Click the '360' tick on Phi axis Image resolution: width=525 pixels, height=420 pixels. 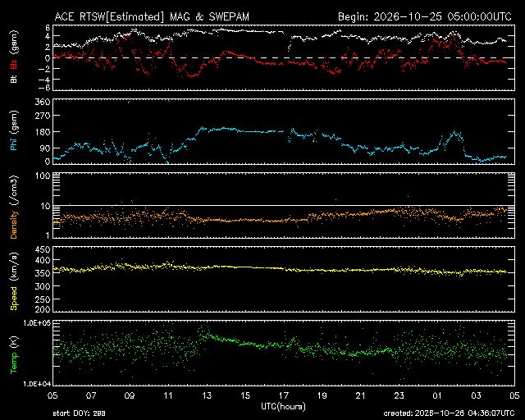point(43,102)
